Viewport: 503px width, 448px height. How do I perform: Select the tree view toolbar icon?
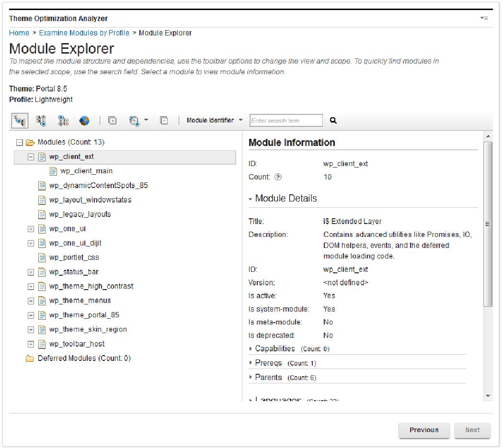pyautogui.click(x=19, y=120)
